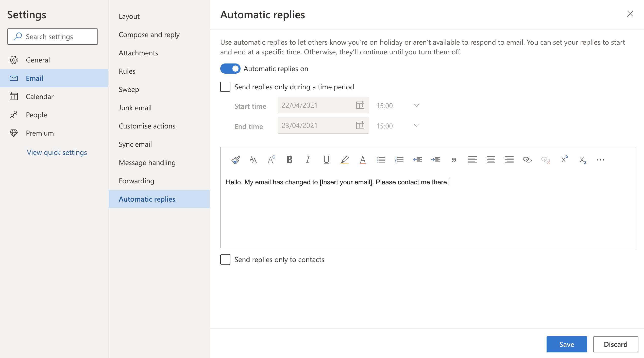
Task: Open End time calendar picker
Action: (x=360, y=125)
